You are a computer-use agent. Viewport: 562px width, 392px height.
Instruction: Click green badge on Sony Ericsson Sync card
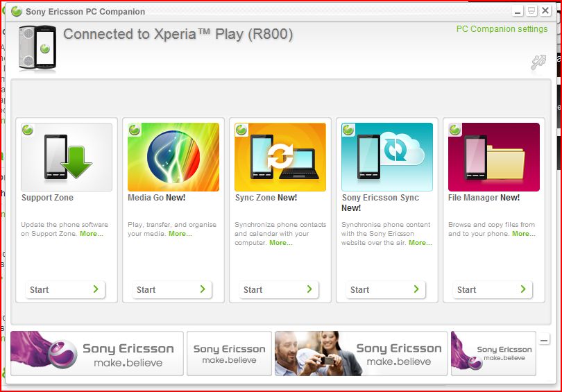pyautogui.click(x=348, y=130)
